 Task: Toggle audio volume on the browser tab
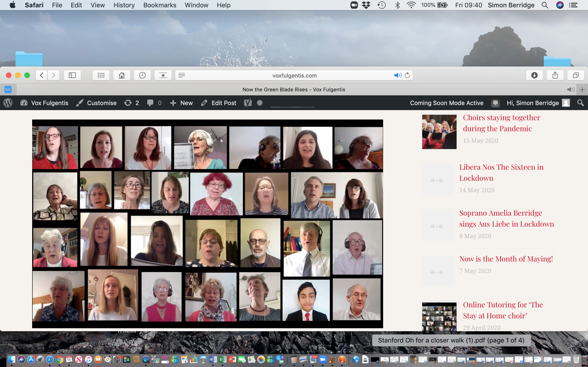coord(571,89)
